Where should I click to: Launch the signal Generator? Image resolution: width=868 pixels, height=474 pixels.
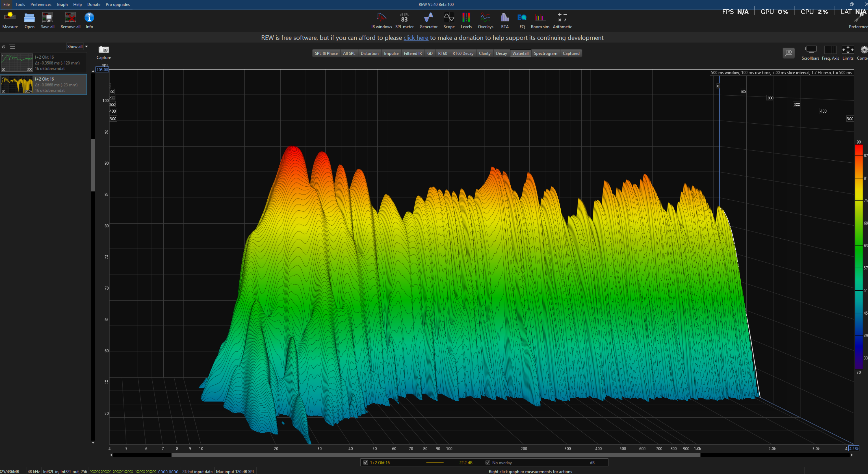pos(428,18)
